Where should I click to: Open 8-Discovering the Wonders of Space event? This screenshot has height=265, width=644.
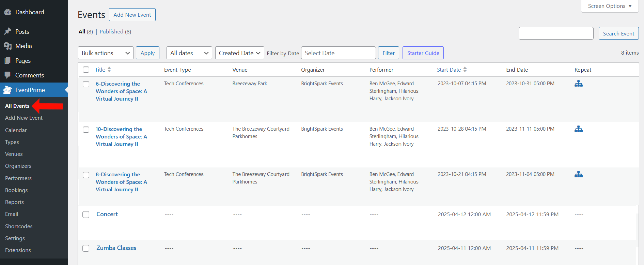[121, 182]
